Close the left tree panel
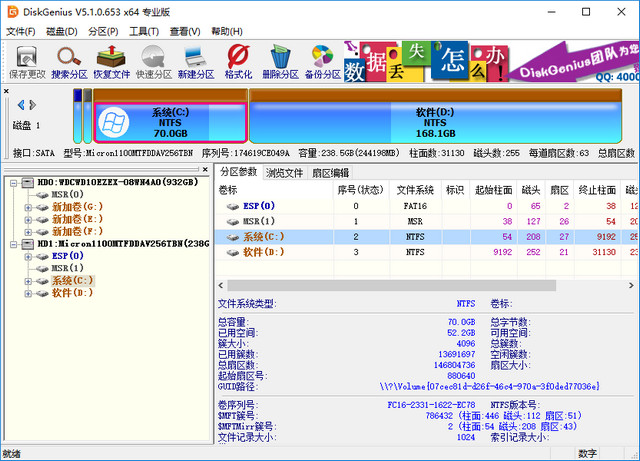Image resolution: width=640 pixels, height=461 pixels. (205, 169)
